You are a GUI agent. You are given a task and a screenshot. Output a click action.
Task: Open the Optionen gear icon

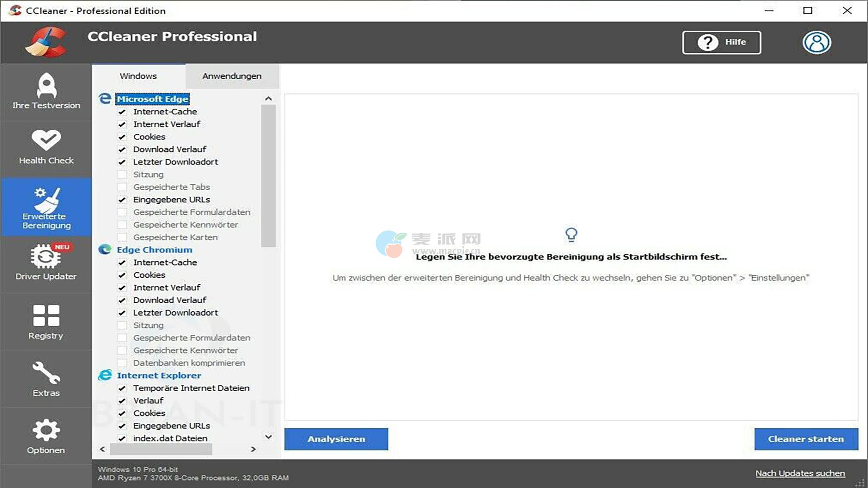pyautogui.click(x=46, y=430)
